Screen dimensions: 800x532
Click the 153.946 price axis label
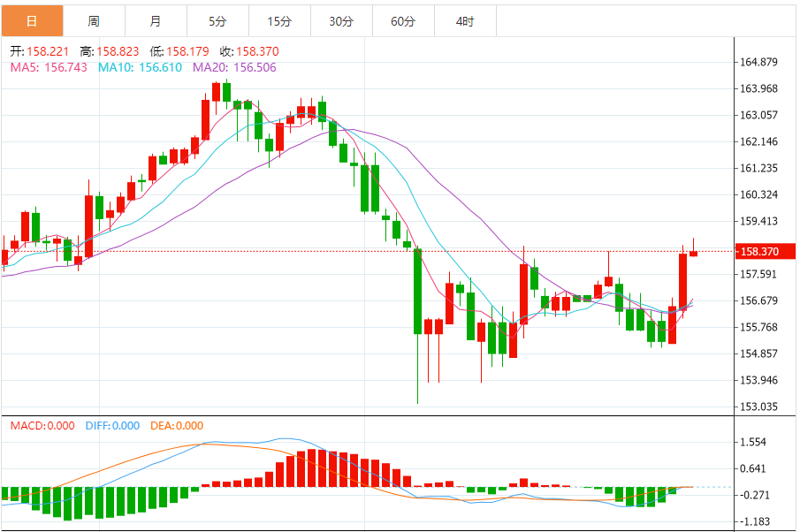coord(758,381)
